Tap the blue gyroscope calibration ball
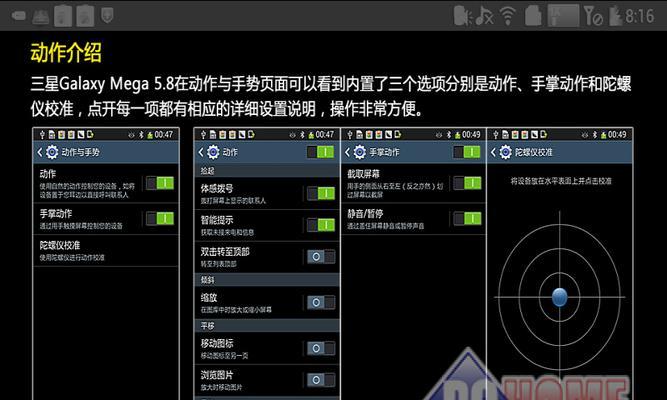This screenshot has height=400, width=667. pos(559,297)
